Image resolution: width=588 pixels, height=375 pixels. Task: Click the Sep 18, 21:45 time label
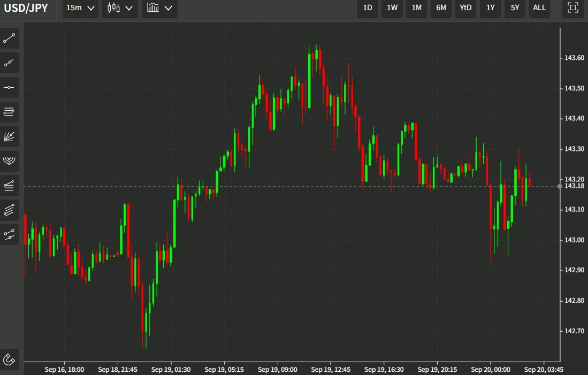[118, 370]
